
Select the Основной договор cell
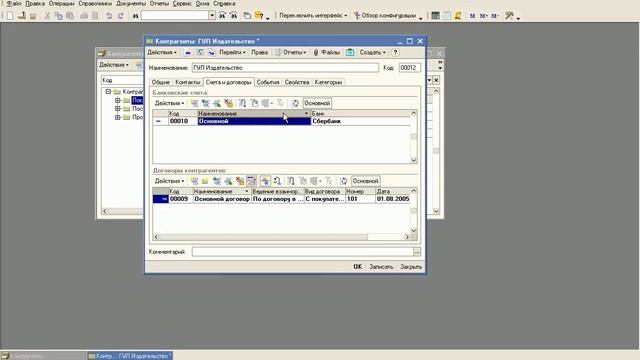222,199
